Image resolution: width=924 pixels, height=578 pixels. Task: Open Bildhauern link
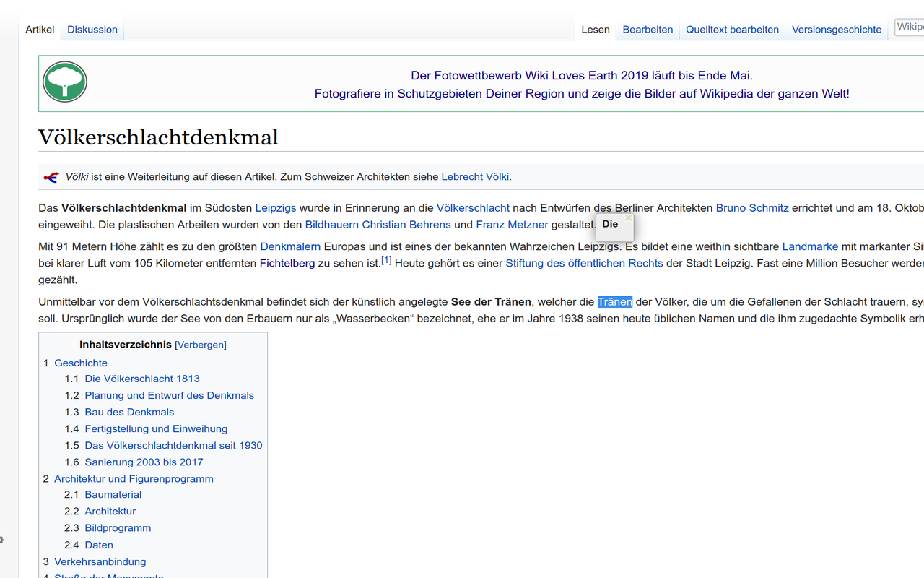(332, 225)
